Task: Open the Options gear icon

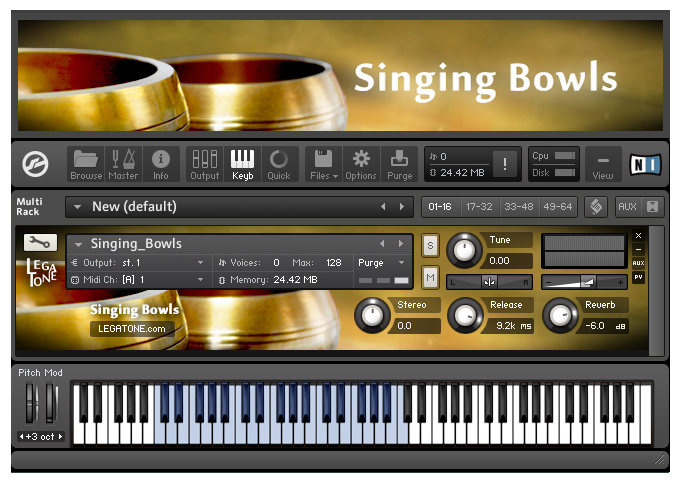Action: (x=361, y=164)
